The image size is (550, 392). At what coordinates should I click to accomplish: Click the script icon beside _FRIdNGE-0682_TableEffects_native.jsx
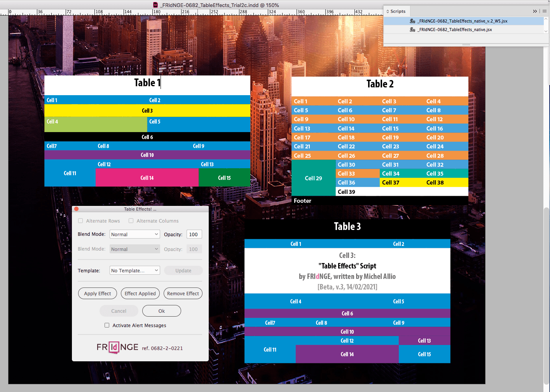click(412, 30)
